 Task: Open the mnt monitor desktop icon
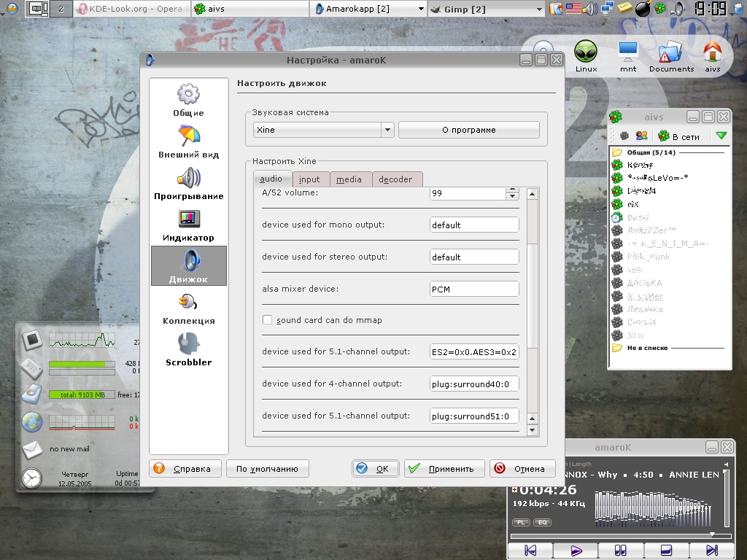tap(628, 56)
